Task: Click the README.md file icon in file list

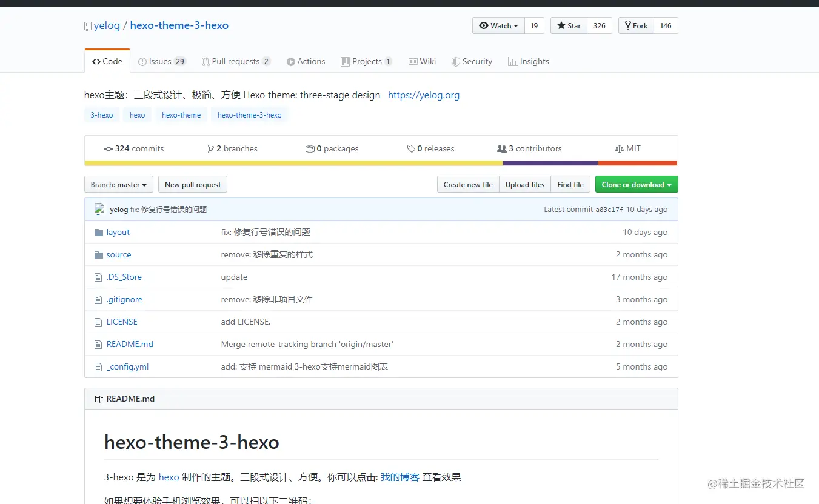Action: click(x=98, y=345)
